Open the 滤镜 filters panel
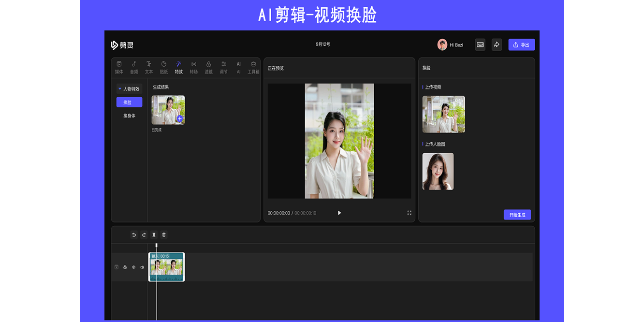This screenshot has width=644, height=322. coord(209,65)
